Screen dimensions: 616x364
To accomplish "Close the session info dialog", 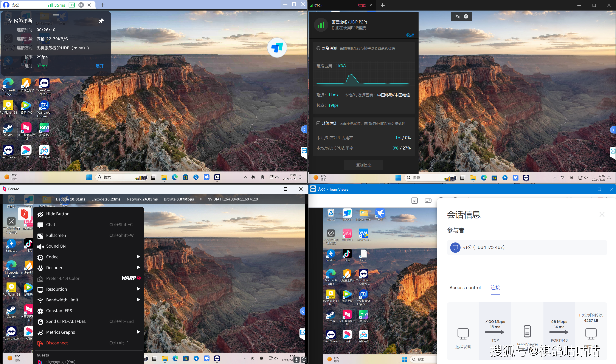I will point(602,214).
